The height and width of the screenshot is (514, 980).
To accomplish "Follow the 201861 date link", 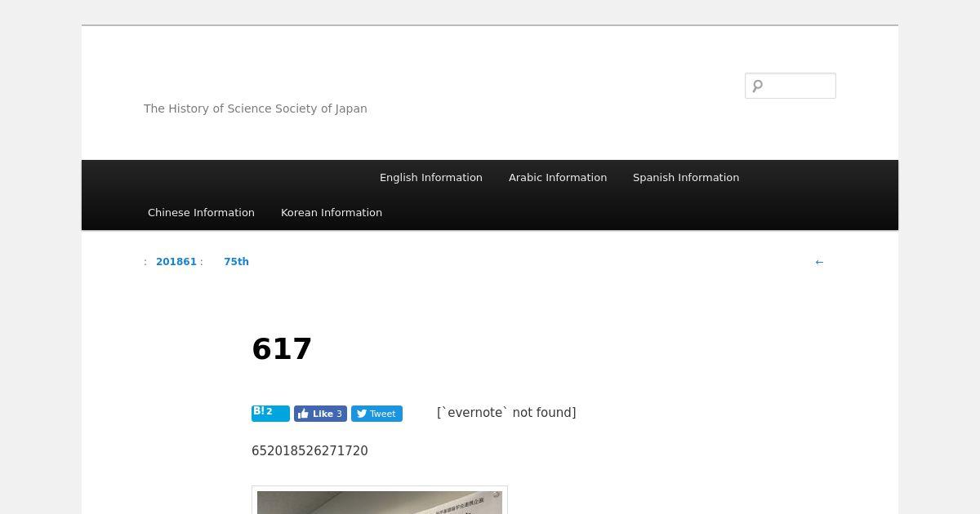I will [176, 262].
